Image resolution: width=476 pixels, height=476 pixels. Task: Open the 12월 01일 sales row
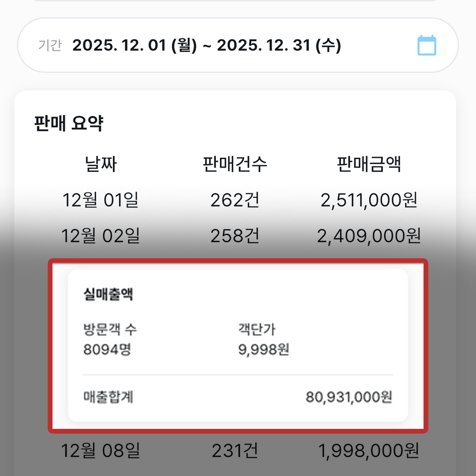pyautogui.click(x=100, y=200)
